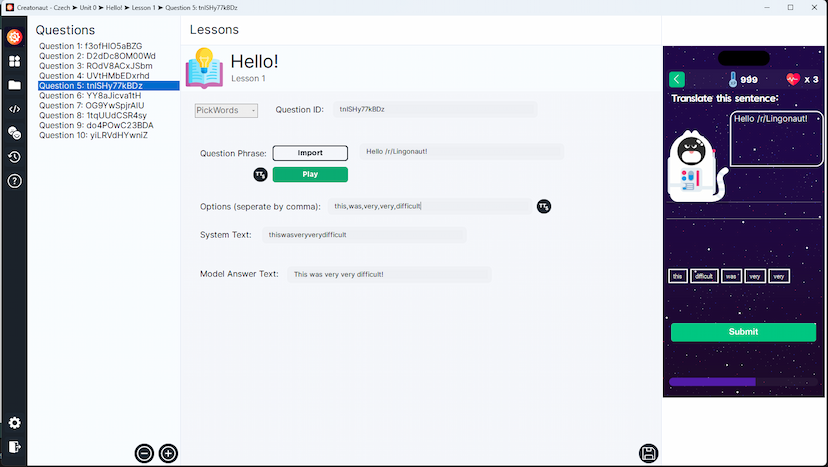Open the folder icon in sidebar
The height and width of the screenshot is (467, 828).
coord(15,85)
